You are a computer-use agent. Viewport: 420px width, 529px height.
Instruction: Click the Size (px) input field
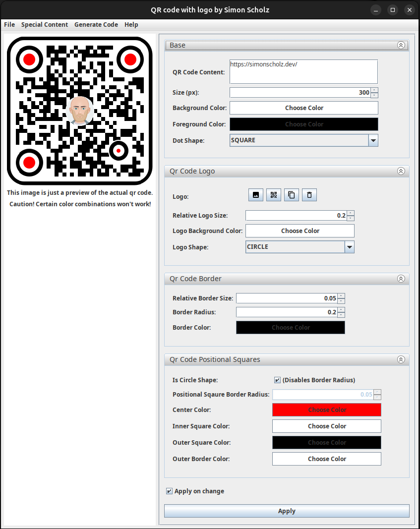tap(300, 92)
